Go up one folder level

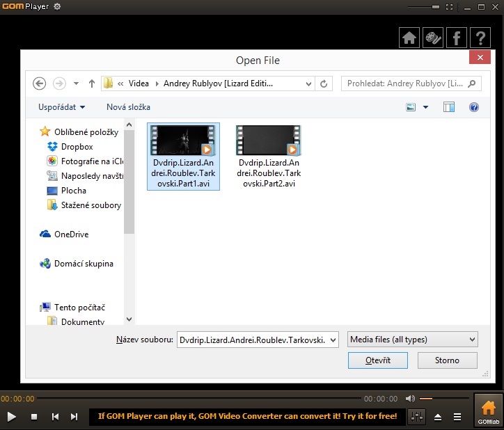coord(92,83)
